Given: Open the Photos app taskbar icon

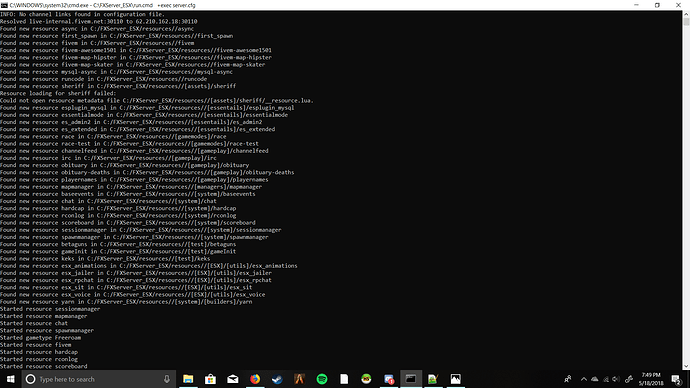Looking at the screenshot, I should point(455,379).
